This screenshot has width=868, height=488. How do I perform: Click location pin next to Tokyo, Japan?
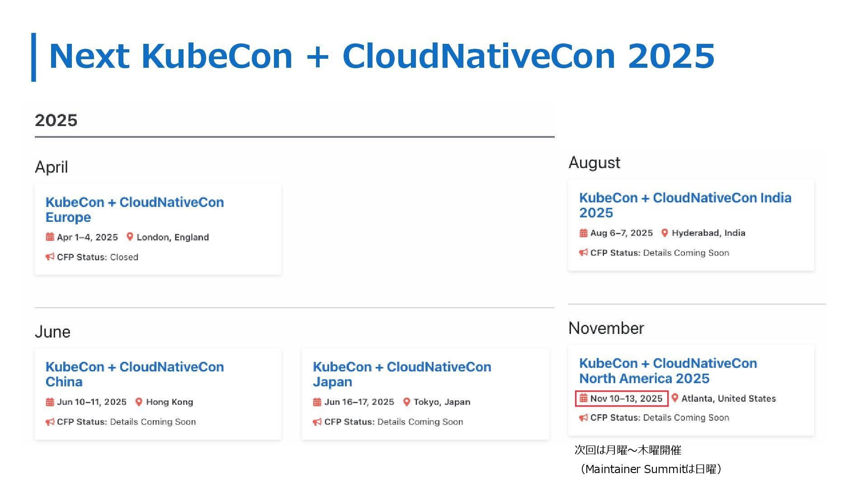click(406, 402)
